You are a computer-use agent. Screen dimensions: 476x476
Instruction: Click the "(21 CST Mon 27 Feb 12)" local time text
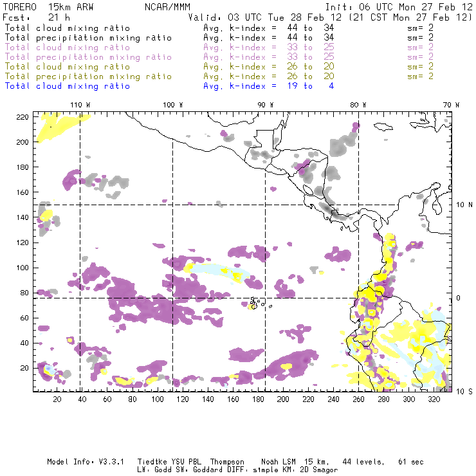click(x=410, y=17)
